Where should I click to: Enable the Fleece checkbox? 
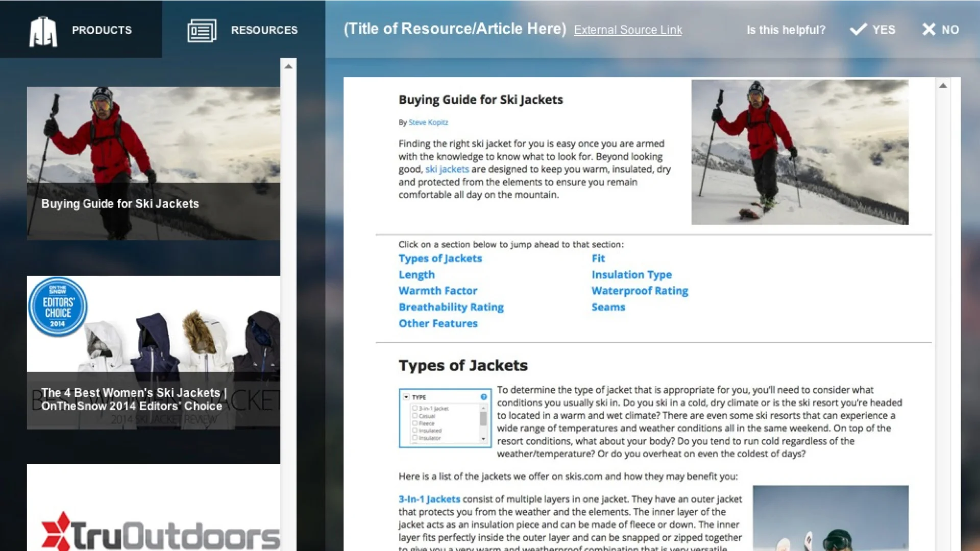click(414, 423)
